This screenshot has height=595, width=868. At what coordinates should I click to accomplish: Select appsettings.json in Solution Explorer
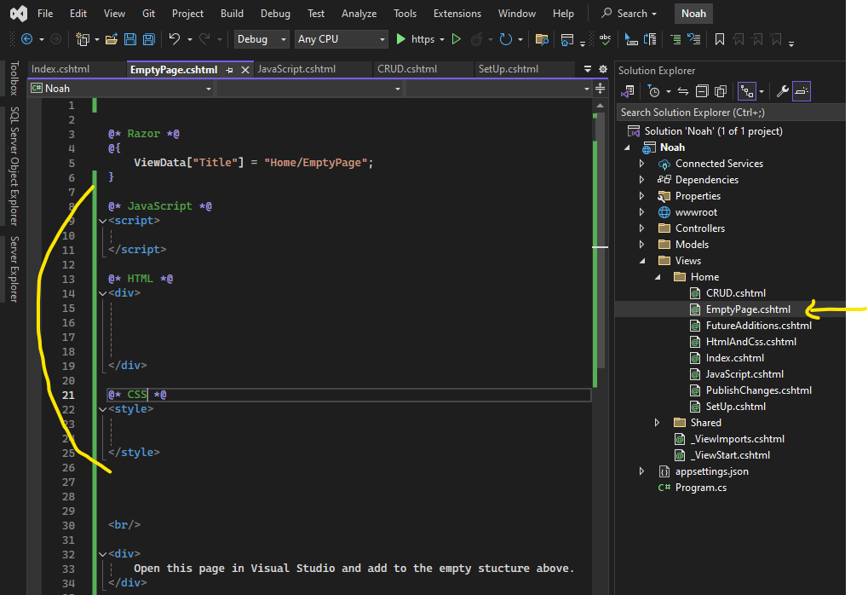[711, 471]
